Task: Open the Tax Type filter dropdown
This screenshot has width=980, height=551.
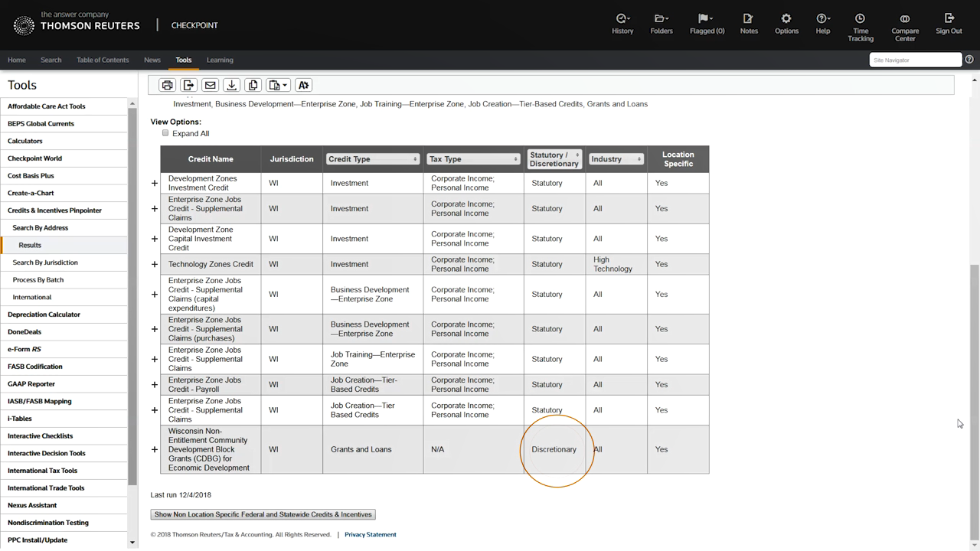Action: [x=473, y=159]
